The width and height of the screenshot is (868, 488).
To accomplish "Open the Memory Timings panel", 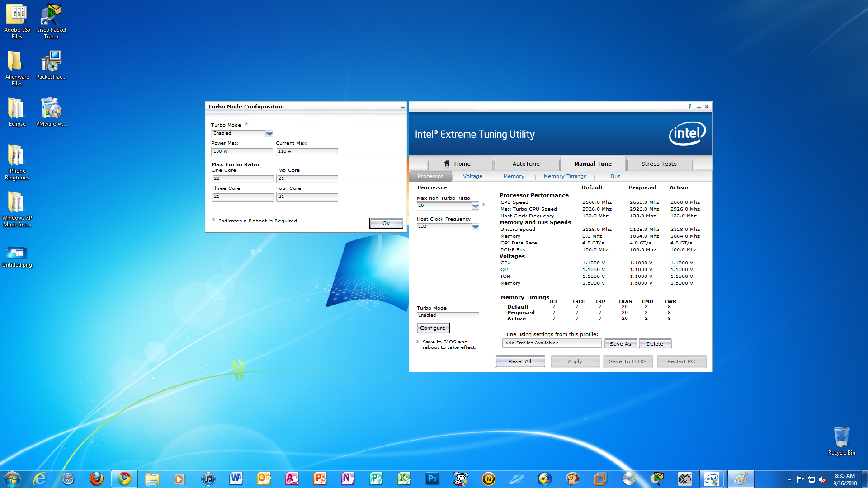I will tap(565, 176).
